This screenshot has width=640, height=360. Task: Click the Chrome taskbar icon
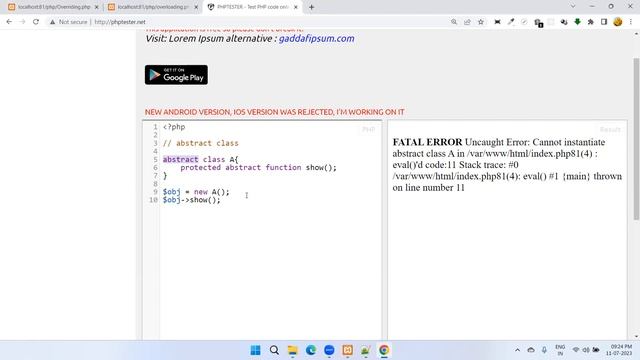point(384,350)
